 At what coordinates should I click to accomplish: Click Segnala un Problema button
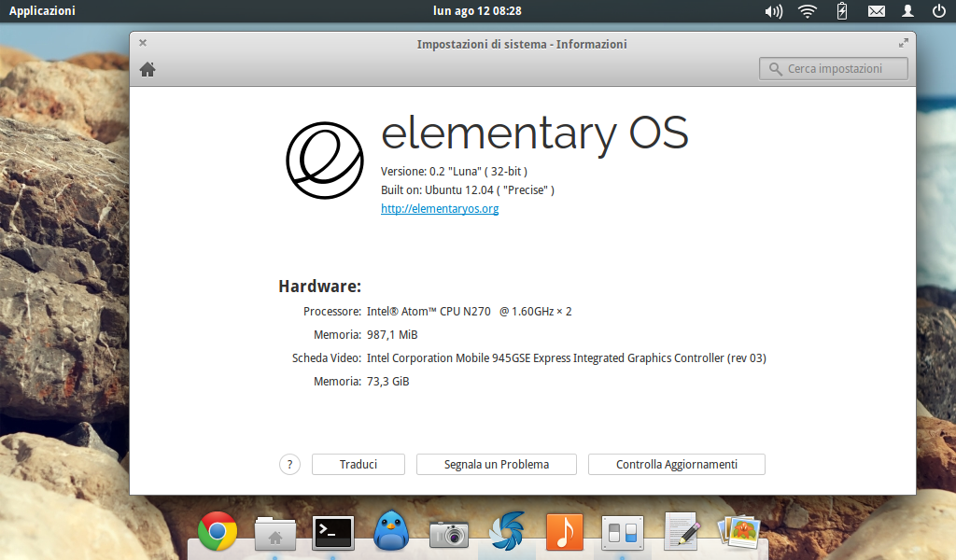[497, 464]
